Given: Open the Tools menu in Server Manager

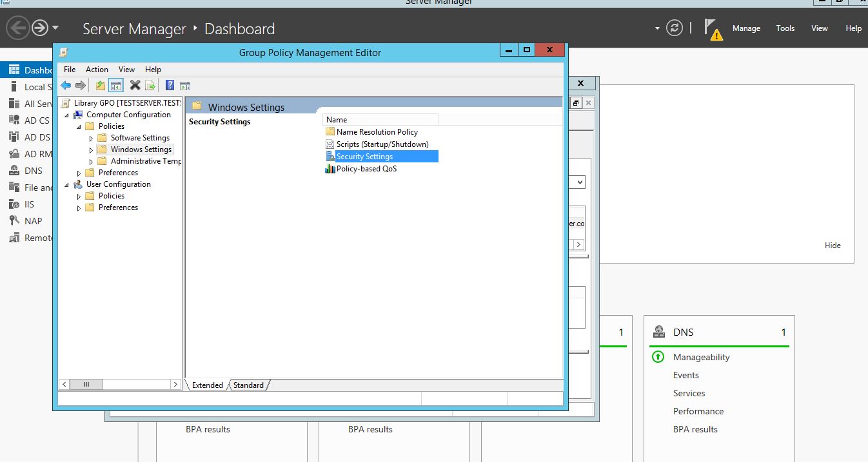Looking at the screenshot, I should coord(785,28).
